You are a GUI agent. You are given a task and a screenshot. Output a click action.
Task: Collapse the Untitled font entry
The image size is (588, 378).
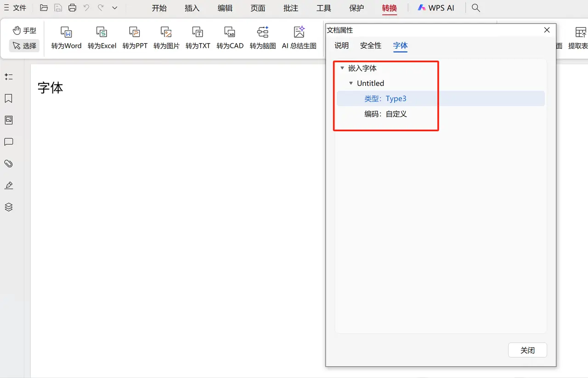coord(351,83)
